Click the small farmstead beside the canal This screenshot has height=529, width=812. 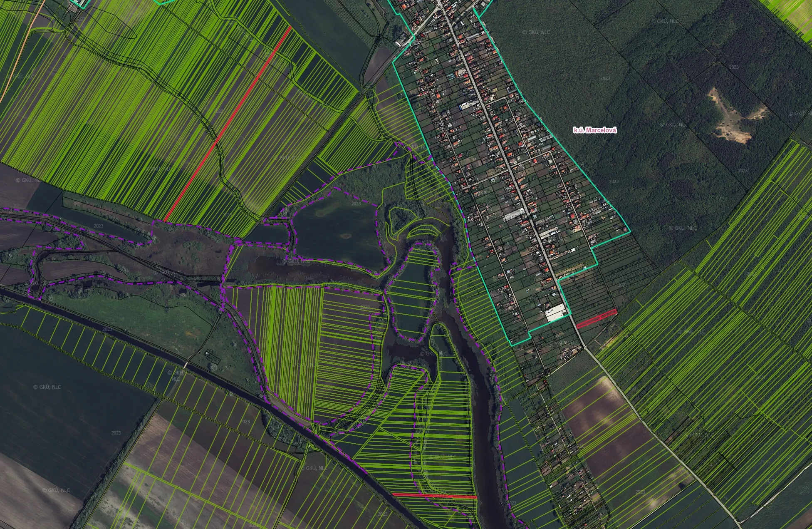click(x=211, y=357)
